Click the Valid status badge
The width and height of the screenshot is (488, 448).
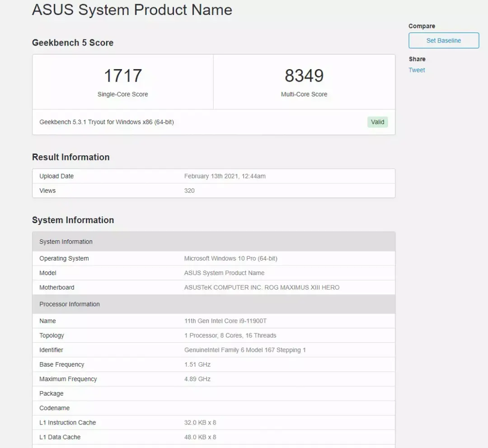[377, 122]
